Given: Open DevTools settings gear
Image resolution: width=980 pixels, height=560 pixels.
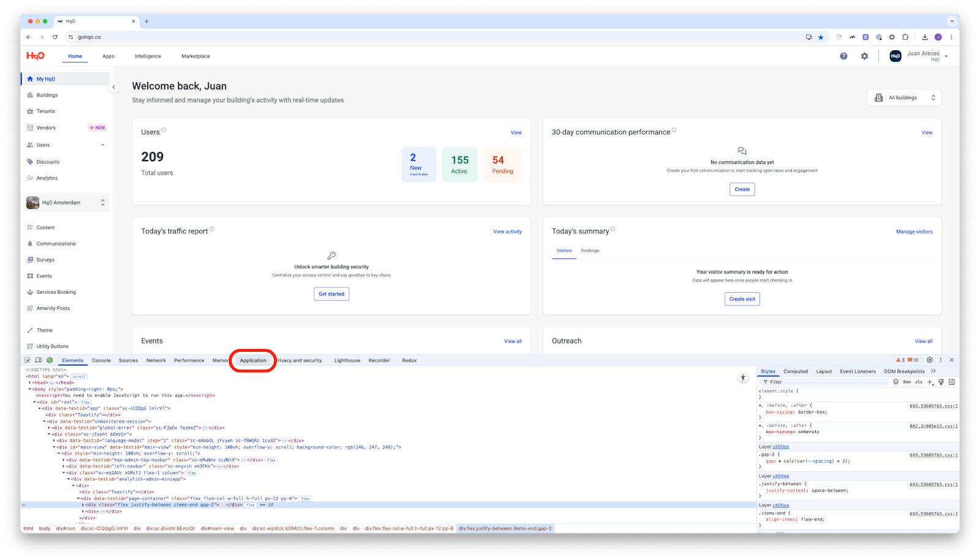Looking at the screenshot, I should (930, 360).
